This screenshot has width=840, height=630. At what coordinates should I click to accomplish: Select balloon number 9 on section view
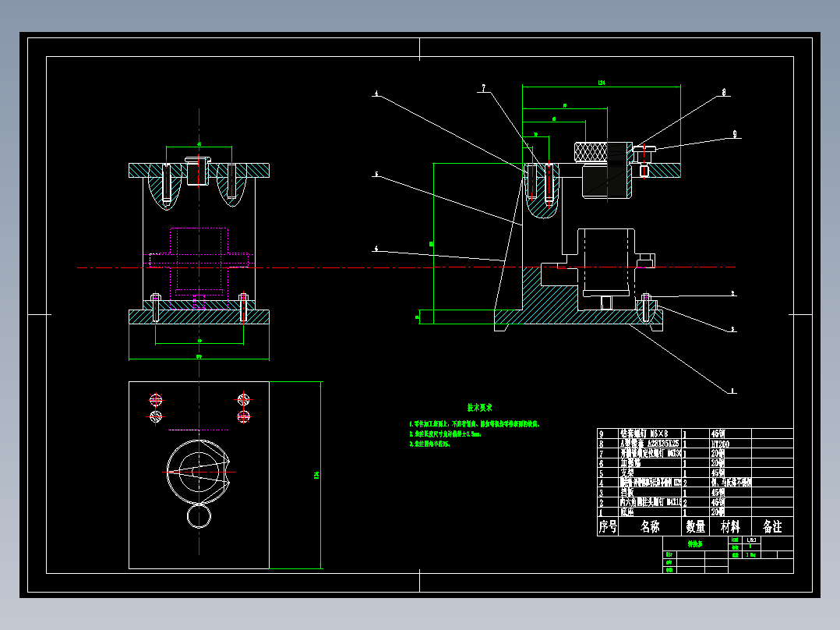[x=735, y=134]
